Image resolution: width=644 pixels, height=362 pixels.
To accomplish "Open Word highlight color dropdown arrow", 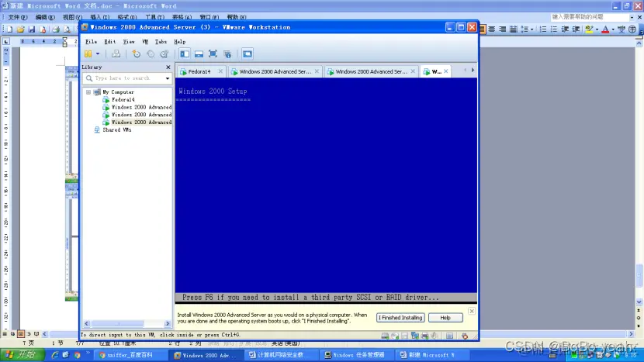I will 597,29.
